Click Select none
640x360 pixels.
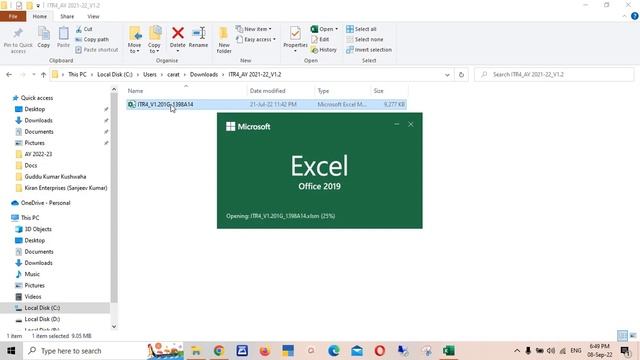point(364,40)
